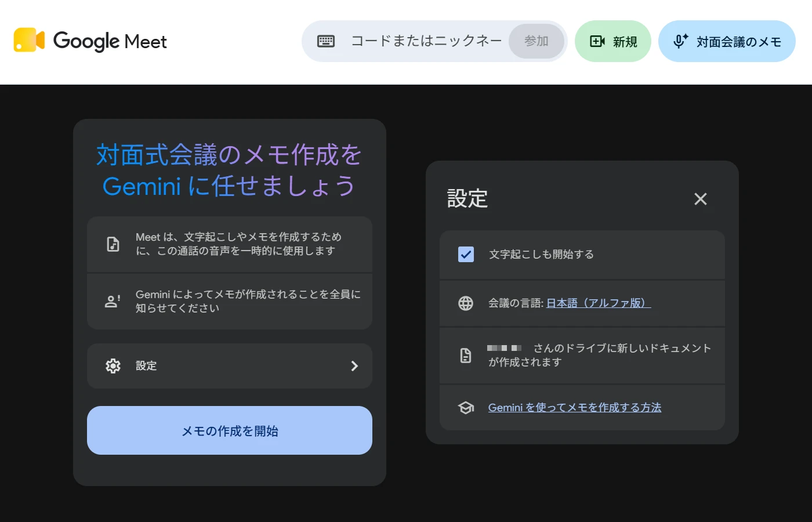
Task: Click the audio file icon beside Meet は、文字起こし text
Action: (113, 244)
